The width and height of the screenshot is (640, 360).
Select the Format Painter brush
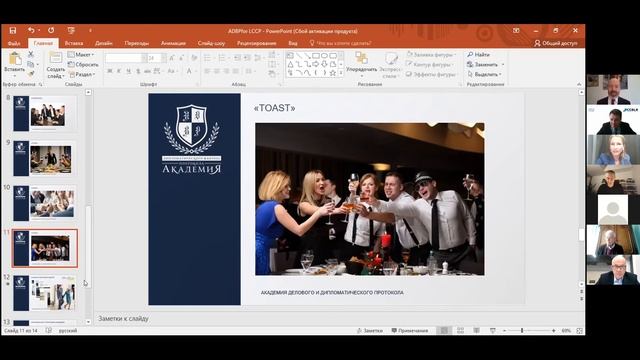coord(31,74)
